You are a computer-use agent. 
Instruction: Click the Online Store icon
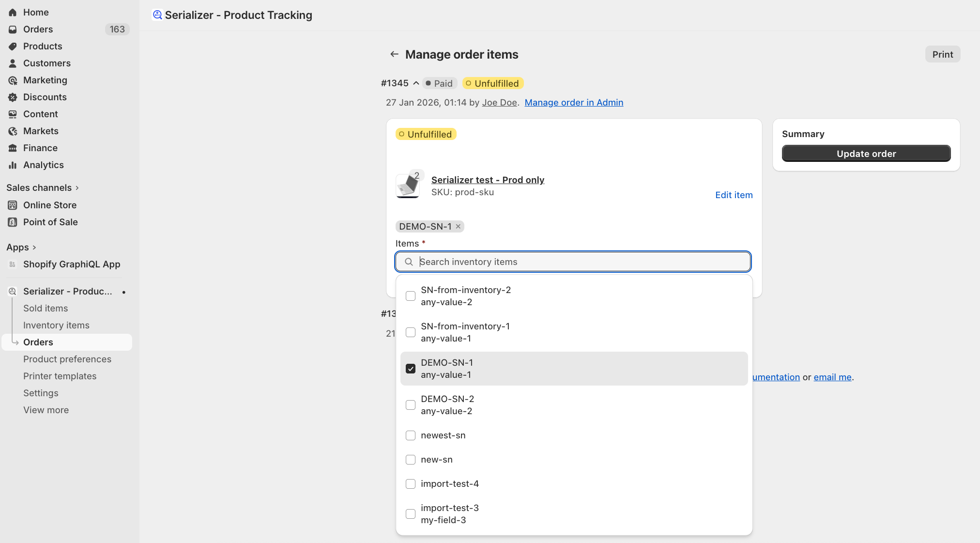coord(13,205)
